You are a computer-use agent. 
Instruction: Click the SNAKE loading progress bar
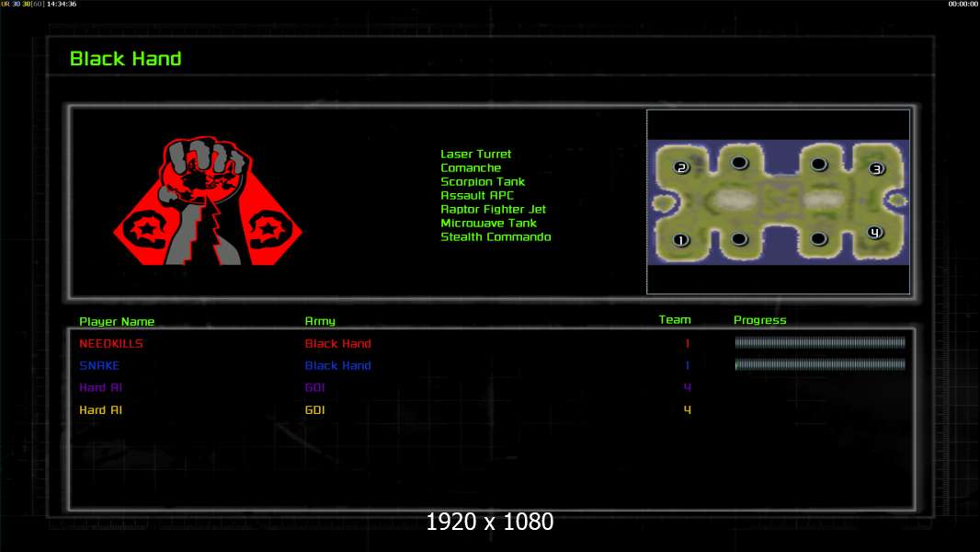[820, 364]
